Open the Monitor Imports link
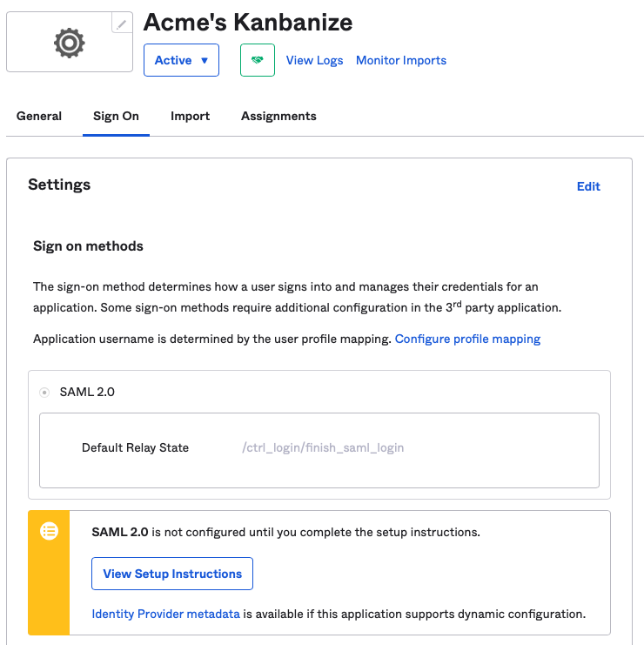The image size is (644, 645). [401, 60]
